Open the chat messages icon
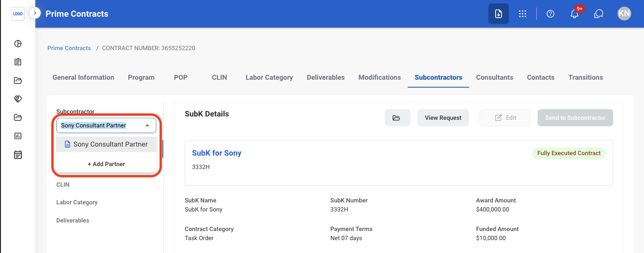 coord(599,14)
